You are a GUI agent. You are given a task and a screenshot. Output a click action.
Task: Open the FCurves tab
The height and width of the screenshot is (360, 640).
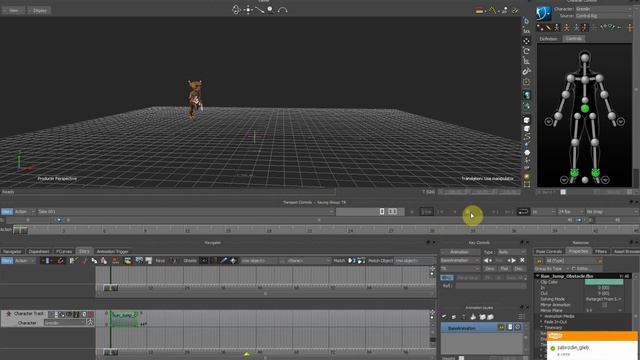64,251
